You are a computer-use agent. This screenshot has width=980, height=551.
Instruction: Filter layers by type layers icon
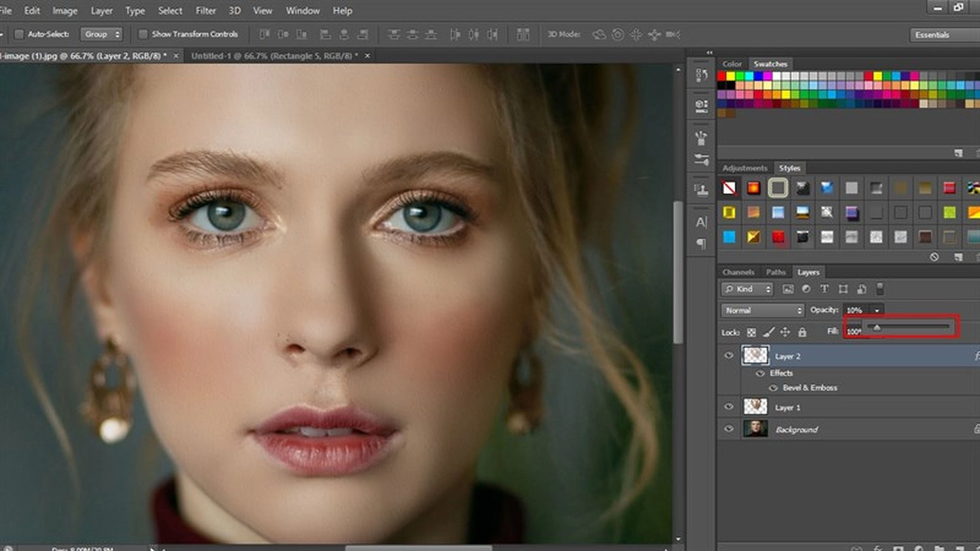pos(825,289)
